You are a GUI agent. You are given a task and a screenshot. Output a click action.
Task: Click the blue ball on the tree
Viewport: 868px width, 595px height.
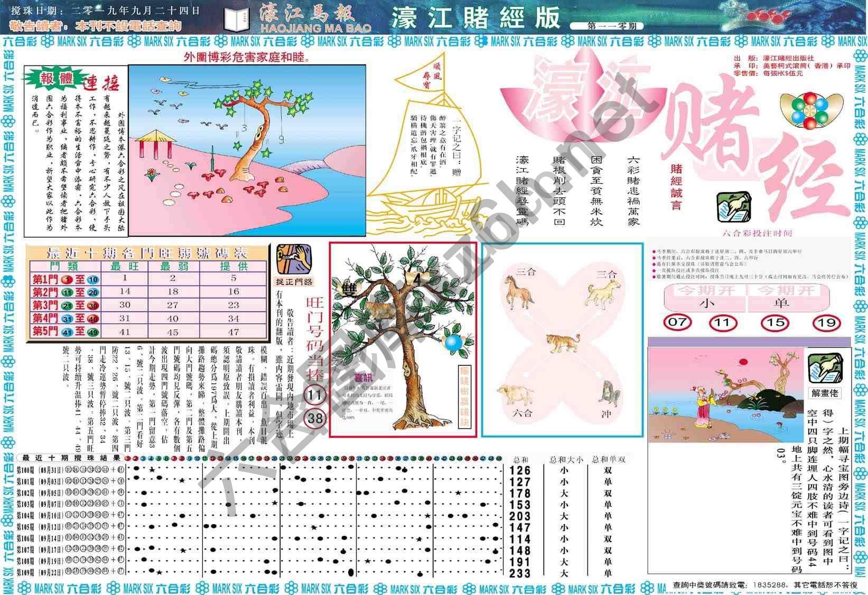tap(453, 343)
